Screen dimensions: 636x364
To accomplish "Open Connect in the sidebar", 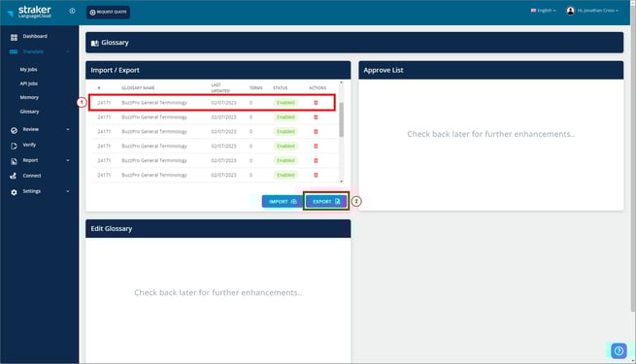I will 32,176.
